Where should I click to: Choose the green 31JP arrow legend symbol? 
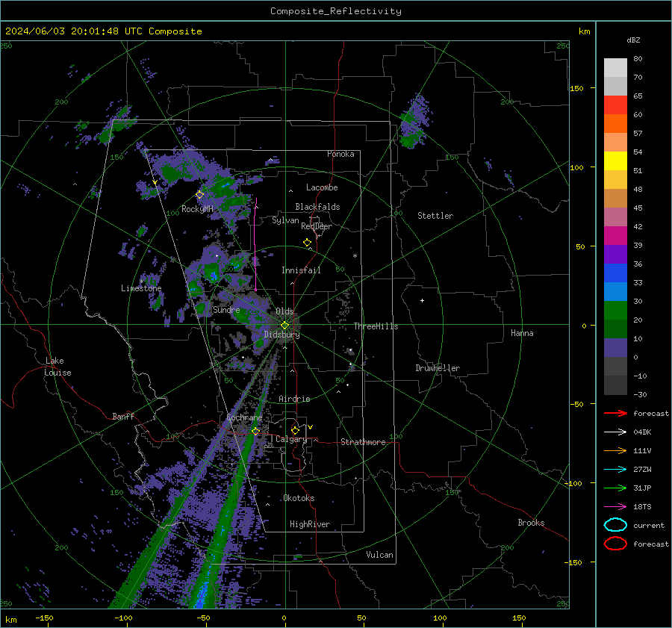point(615,488)
